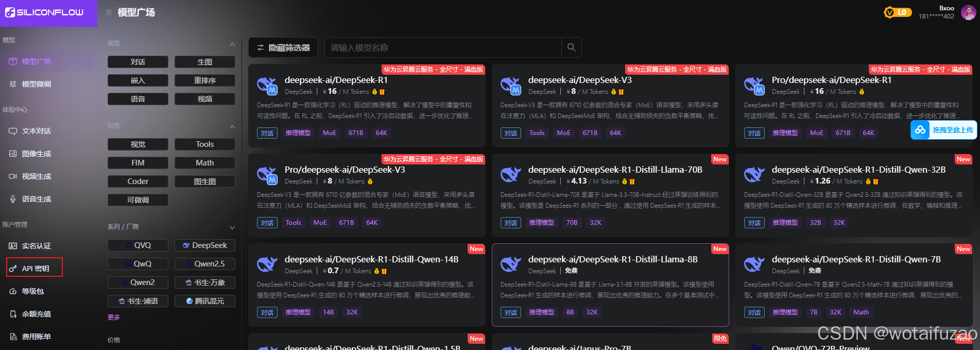The image size is (980, 350).
Task: Click the 实名认证 sidebar icon
Action: click(13, 246)
